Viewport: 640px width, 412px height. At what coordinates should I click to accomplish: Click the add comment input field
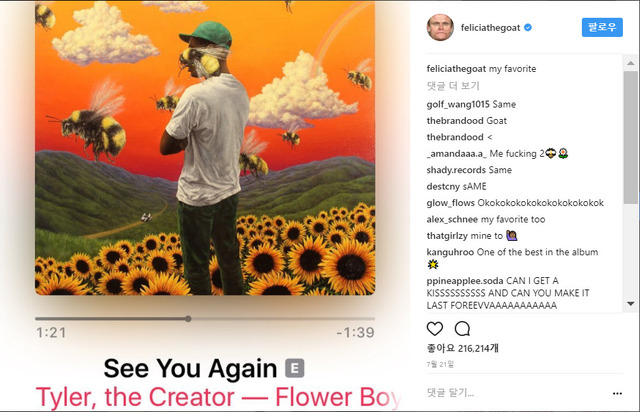coord(516,393)
